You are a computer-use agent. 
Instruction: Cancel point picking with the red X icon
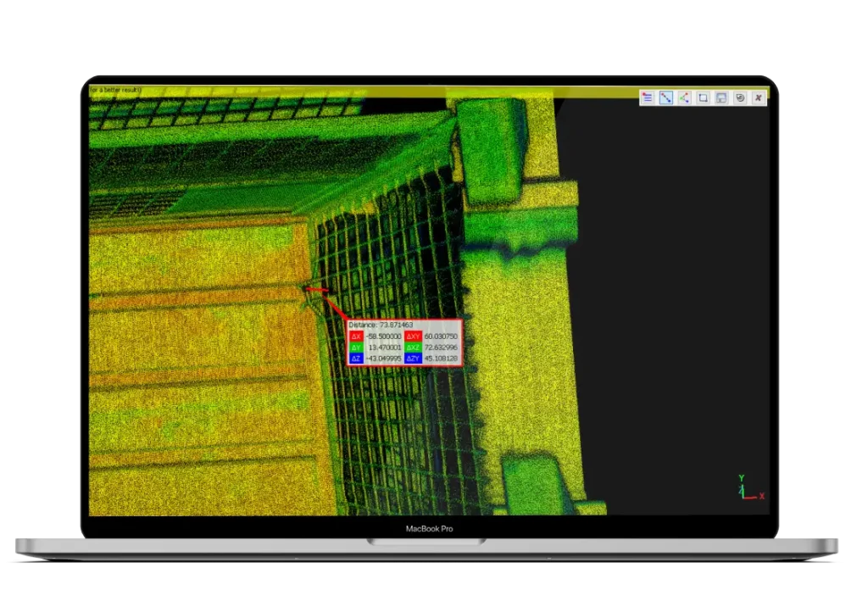(759, 97)
